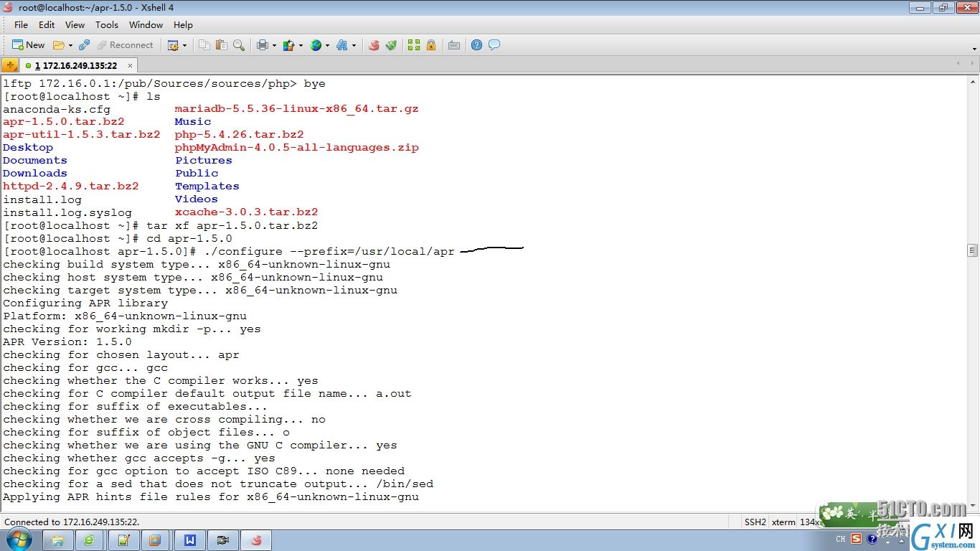This screenshot has width=980, height=551.
Task: Click the 'Connected to 172.16.249.135:22.' status text
Action: click(72, 522)
